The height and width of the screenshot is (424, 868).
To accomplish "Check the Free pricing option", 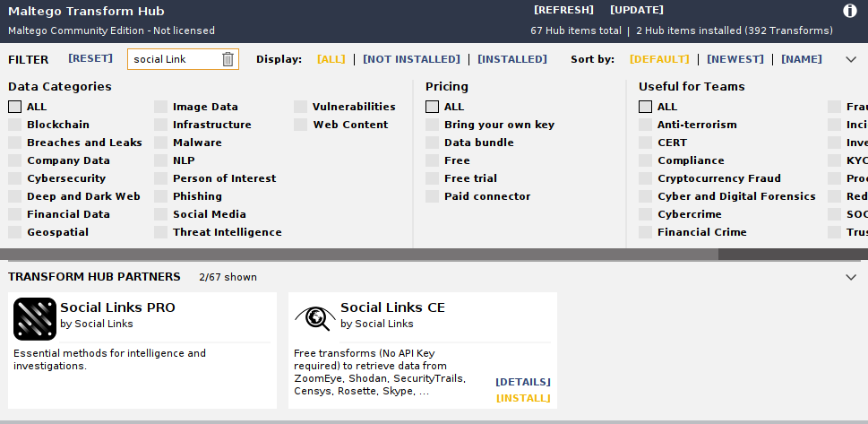I will (x=433, y=160).
